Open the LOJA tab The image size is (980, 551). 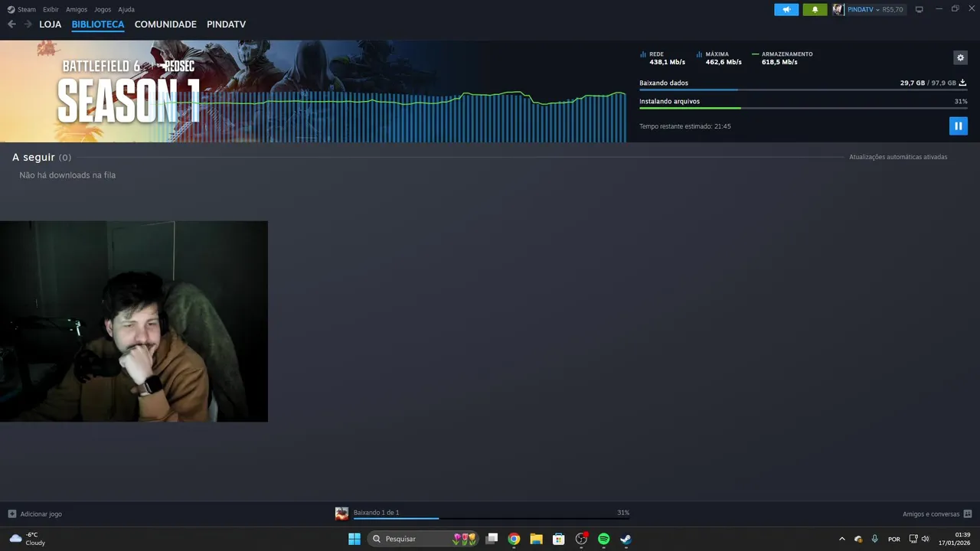click(50, 24)
